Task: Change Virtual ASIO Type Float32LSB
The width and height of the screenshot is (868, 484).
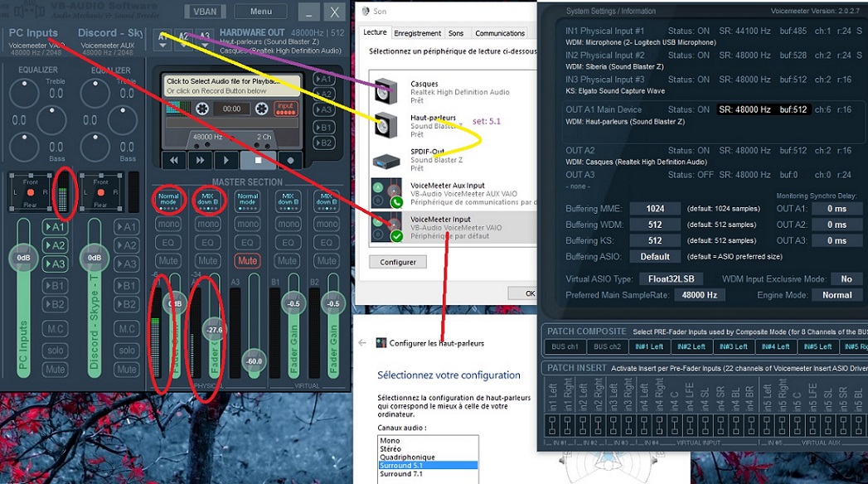Action: click(671, 278)
